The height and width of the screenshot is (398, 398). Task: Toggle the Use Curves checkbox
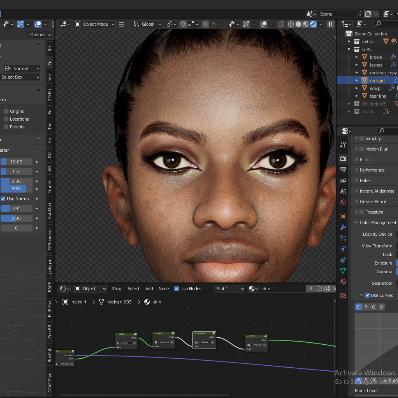[x=367, y=295]
